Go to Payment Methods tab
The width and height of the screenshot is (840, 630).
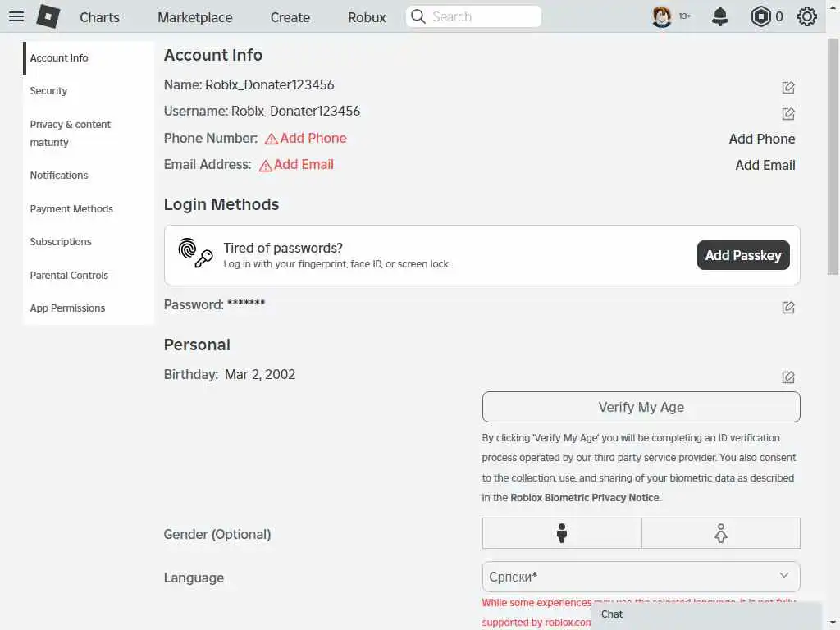[x=89, y=209]
